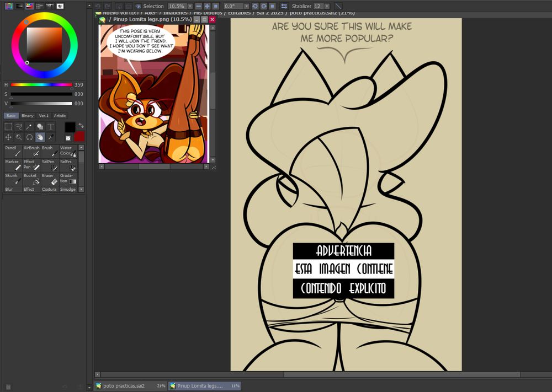This screenshot has height=392, width=552.
Task: Select the Zoom magnifier tool
Action: tap(19, 137)
